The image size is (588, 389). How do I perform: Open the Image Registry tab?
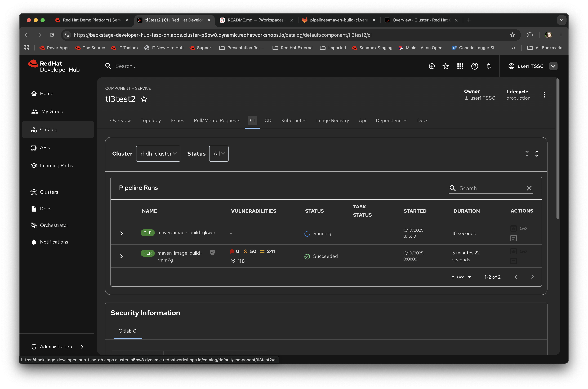click(x=332, y=120)
